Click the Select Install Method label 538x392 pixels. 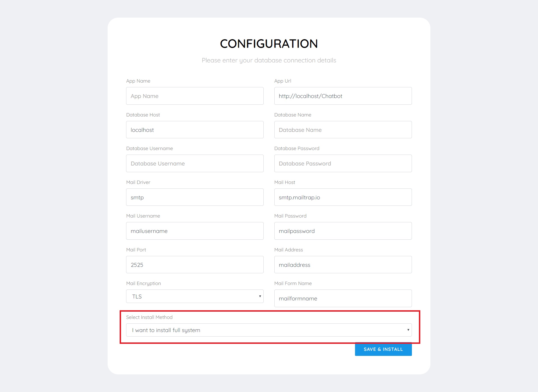[149, 317]
